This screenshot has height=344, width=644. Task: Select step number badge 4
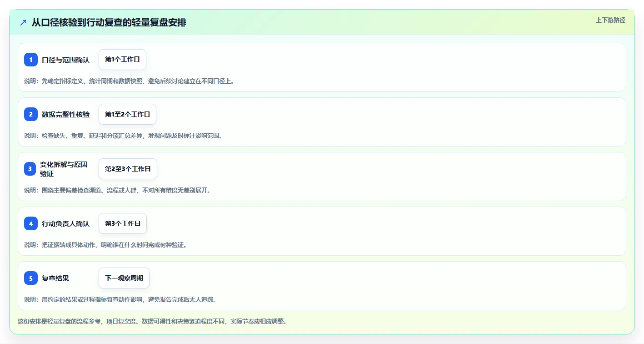pos(31,223)
